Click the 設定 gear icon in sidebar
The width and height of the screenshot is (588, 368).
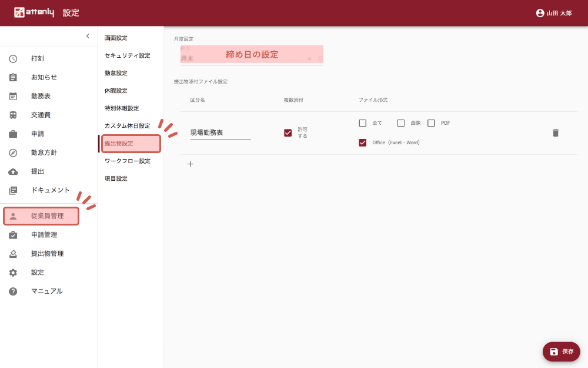pyautogui.click(x=13, y=273)
